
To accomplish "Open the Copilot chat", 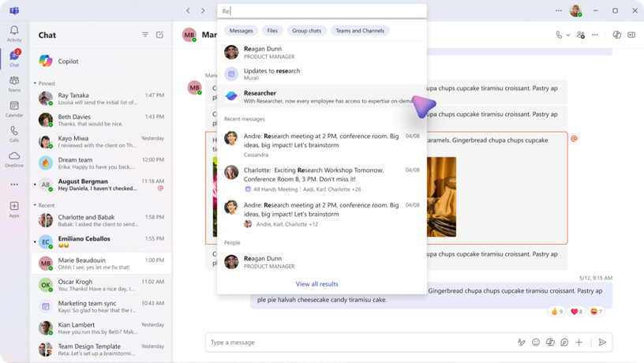I will coord(101,62).
